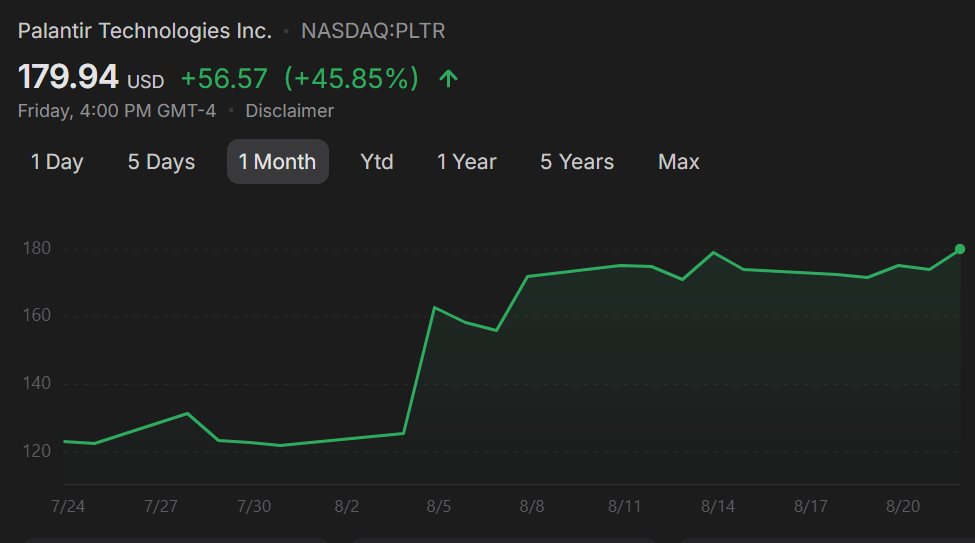The height and width of the screenshot is (543, 975).
Task: Select the 1 Month range tab
Action: click(277, 162)
